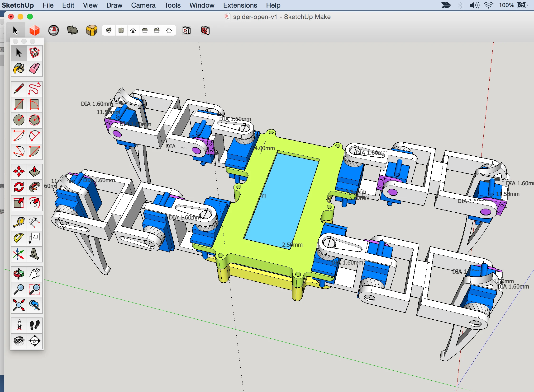The width and height of the screenshot is (534, 392).
Task: Activate the Push/Pull tool
Action: 34,171
